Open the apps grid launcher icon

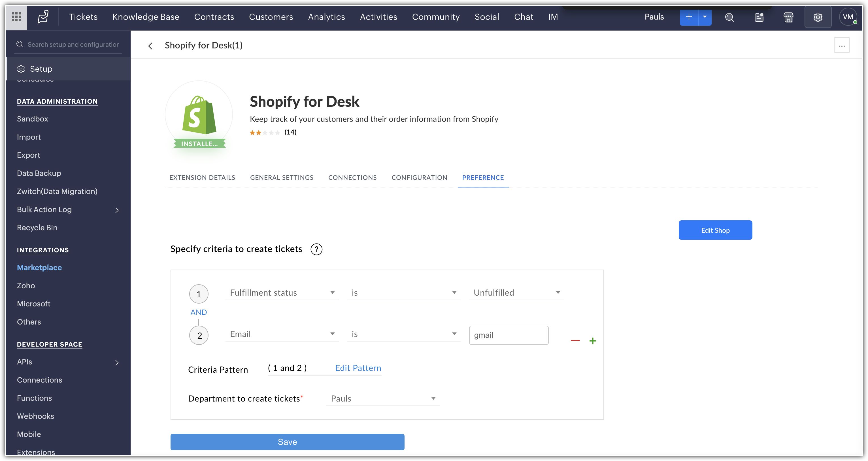tap(16, 16)
